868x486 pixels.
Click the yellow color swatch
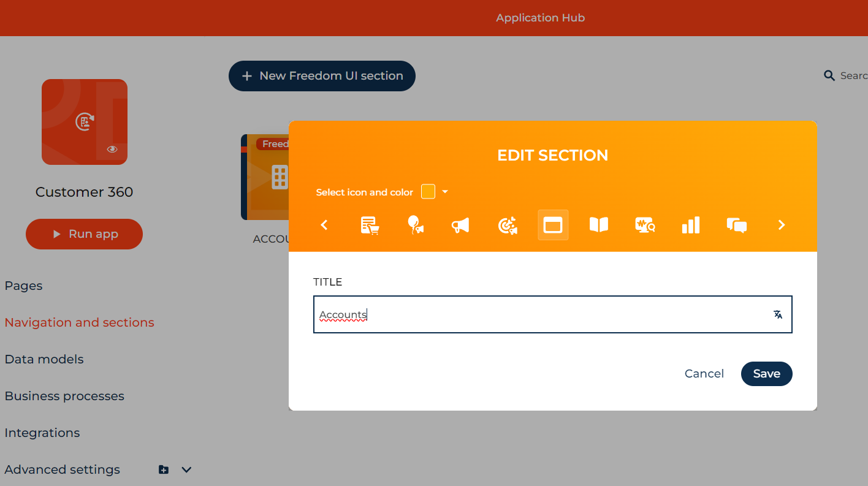pyautogui.click(x=428, y=191)
